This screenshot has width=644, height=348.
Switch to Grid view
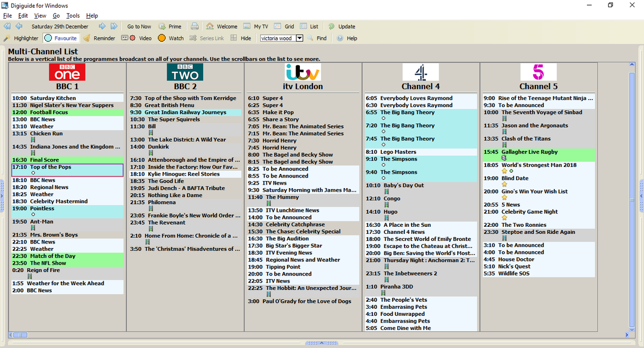click(284, 27)
